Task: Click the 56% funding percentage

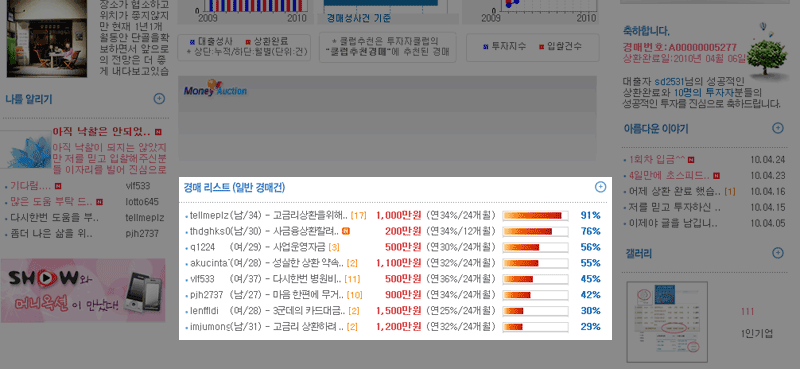Action: point(590,247)
